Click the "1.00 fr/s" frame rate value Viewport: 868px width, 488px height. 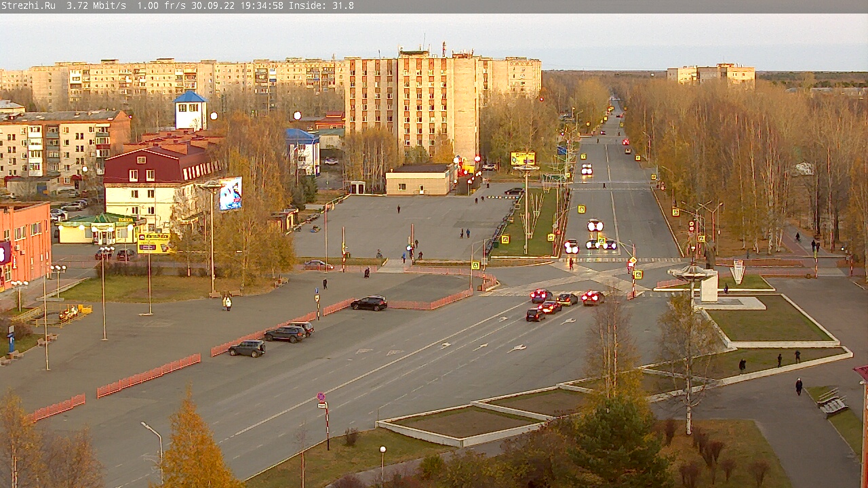(161, 5)
